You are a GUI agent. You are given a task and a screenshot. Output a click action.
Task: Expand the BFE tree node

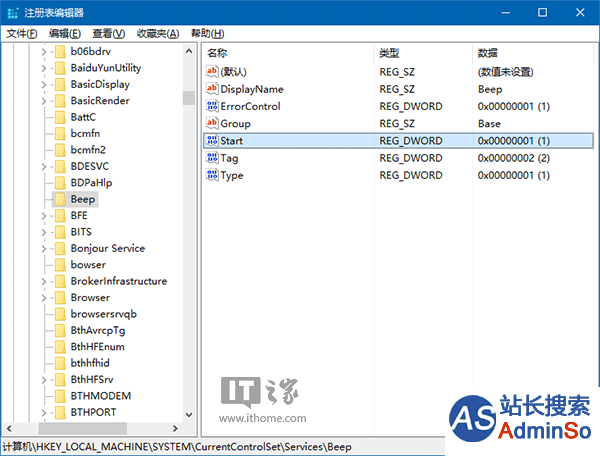pos(44,216)
